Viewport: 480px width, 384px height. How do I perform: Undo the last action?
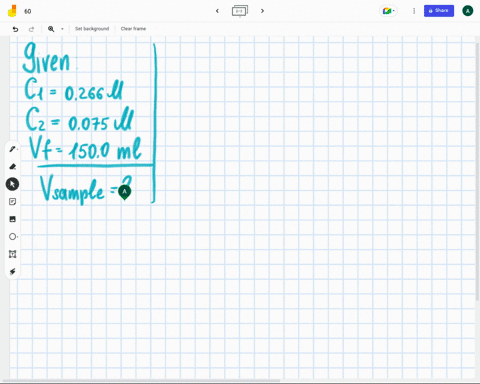(x=15, y=29)
